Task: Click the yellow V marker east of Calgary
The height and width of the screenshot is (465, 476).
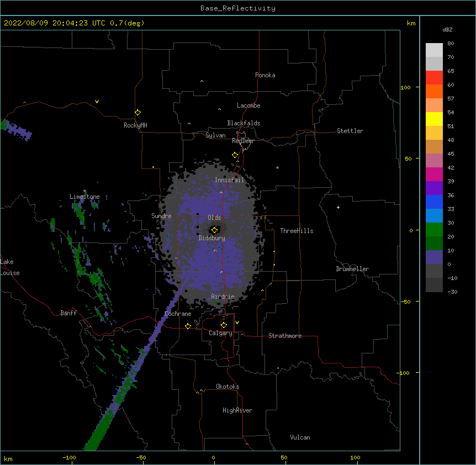Action: click(237, 323)
